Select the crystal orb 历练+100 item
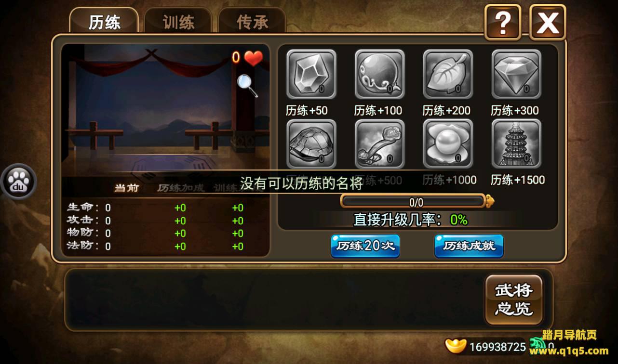 [x=380, y=74]
